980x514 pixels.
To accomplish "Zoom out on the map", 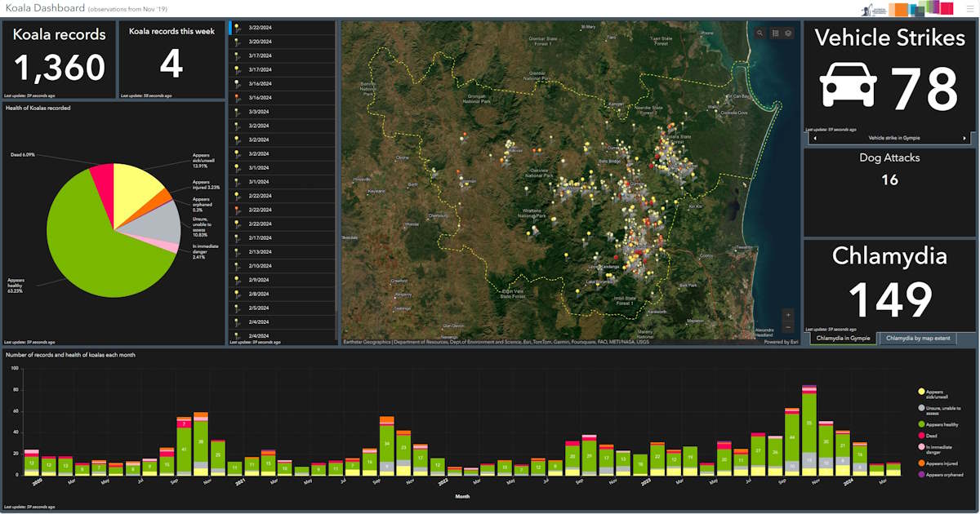I will (x=787, y=327).
